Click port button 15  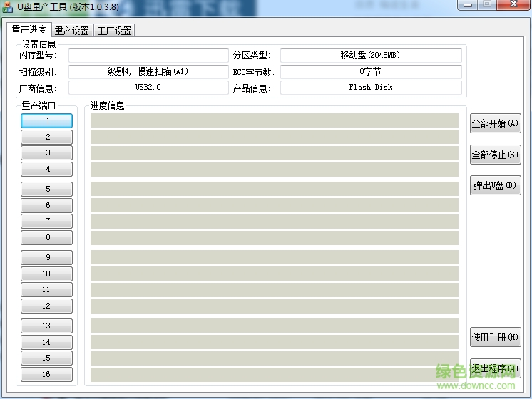tap(47, 358)
